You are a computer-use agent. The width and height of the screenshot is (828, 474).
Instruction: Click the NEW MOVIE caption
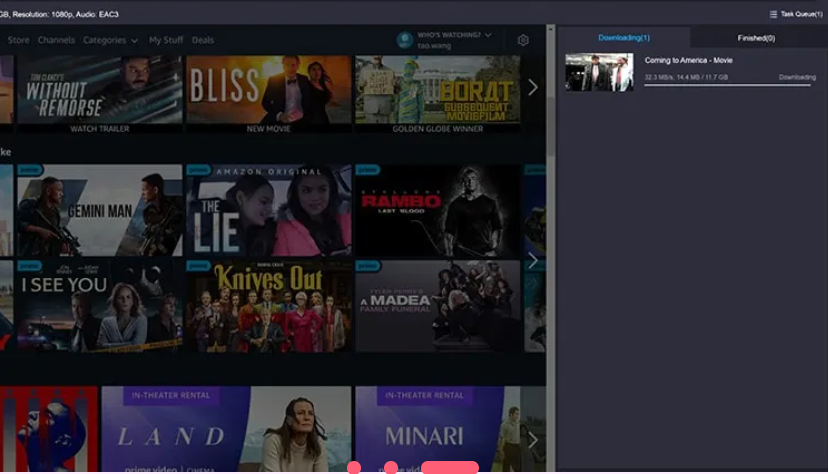[x=268, y=129]
